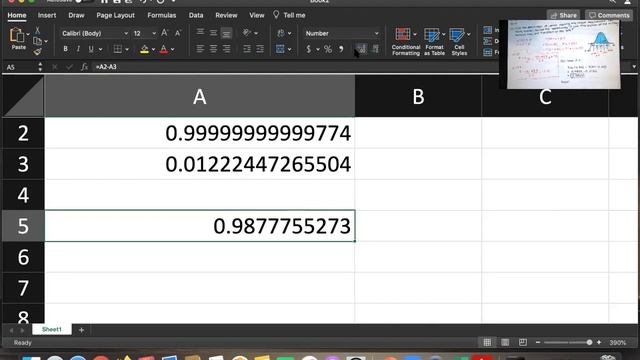
Task: Switch to the View tab
Action: (257, 15)
